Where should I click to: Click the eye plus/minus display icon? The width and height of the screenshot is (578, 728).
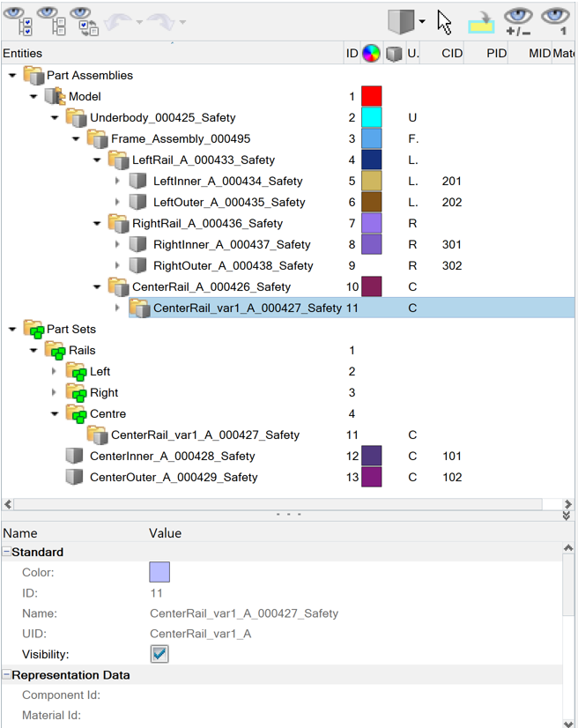pyautogui.click(x=518, y=20)
